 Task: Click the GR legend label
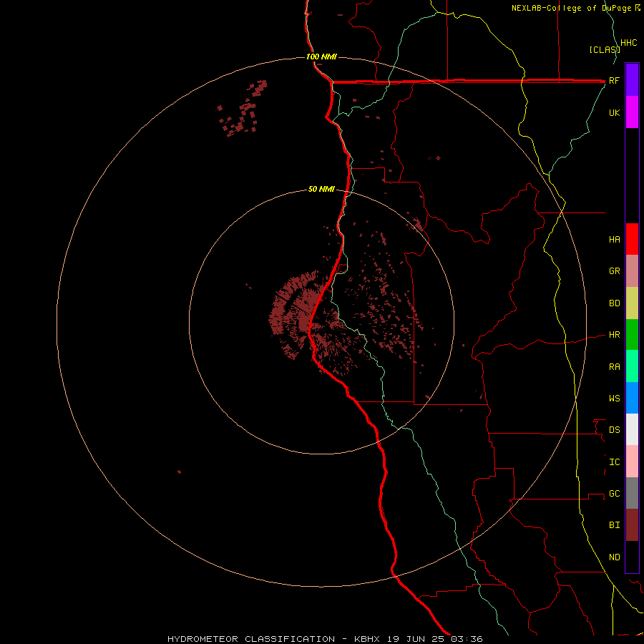click(x=614, y=271)
